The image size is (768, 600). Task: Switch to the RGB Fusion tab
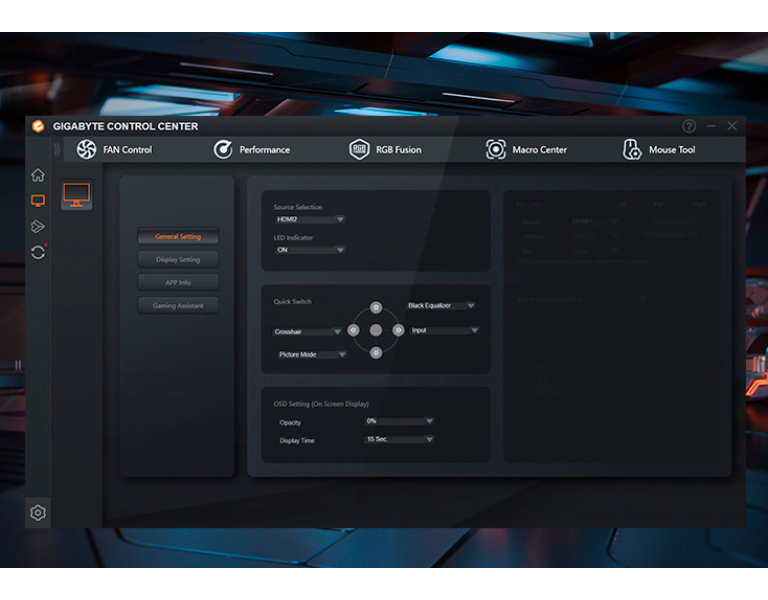[x=385, y=149]
